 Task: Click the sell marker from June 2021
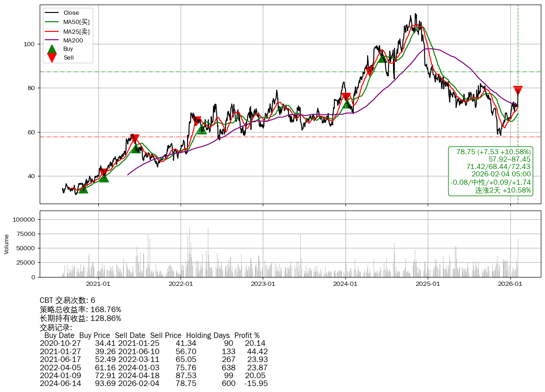point(134,139)
